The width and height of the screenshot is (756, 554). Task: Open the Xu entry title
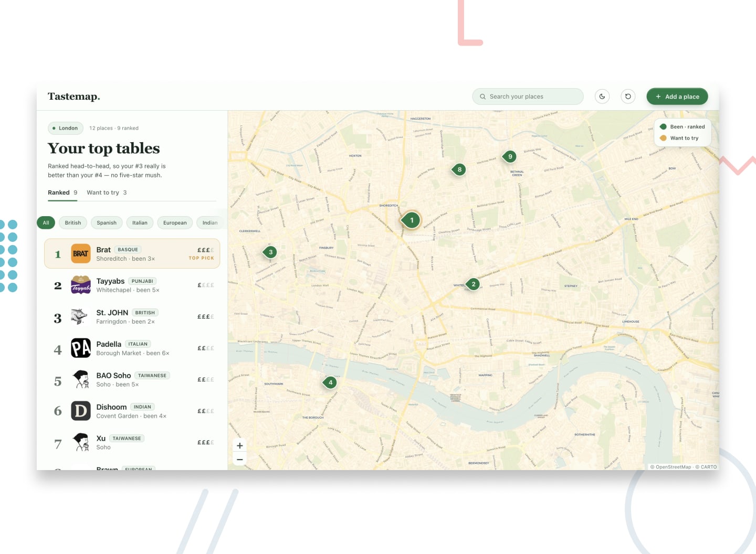tap(101, 439)
